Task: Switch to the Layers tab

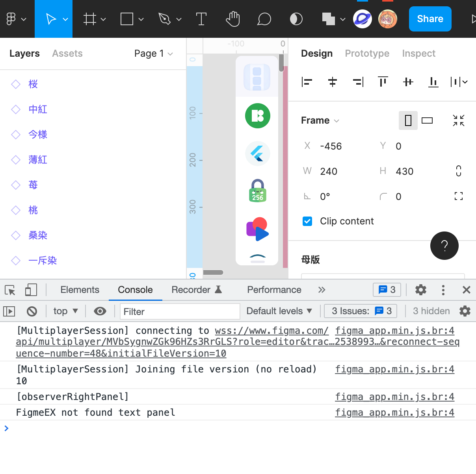Action: point(24,54)
